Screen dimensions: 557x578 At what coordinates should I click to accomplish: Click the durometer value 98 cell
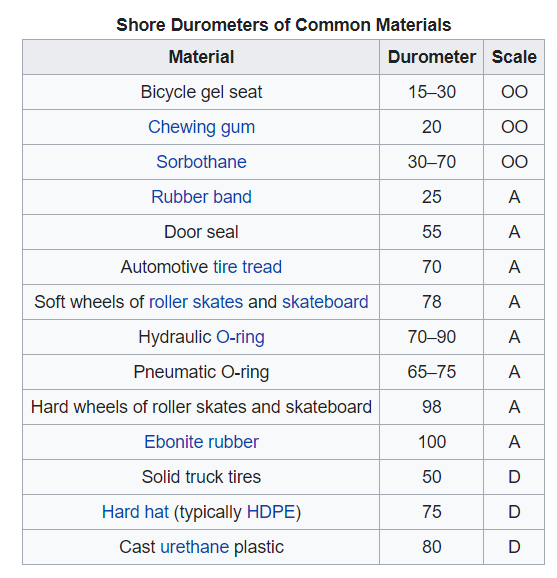(432, 407)
